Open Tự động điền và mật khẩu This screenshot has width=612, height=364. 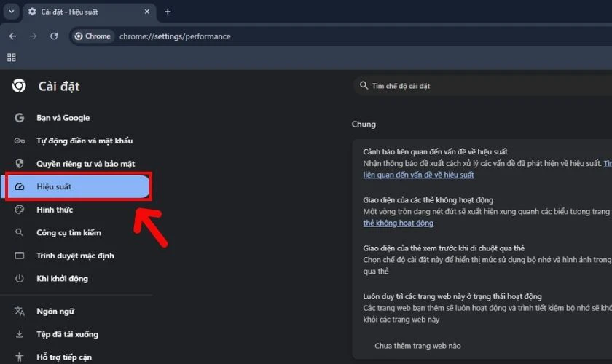pos(85,141)
